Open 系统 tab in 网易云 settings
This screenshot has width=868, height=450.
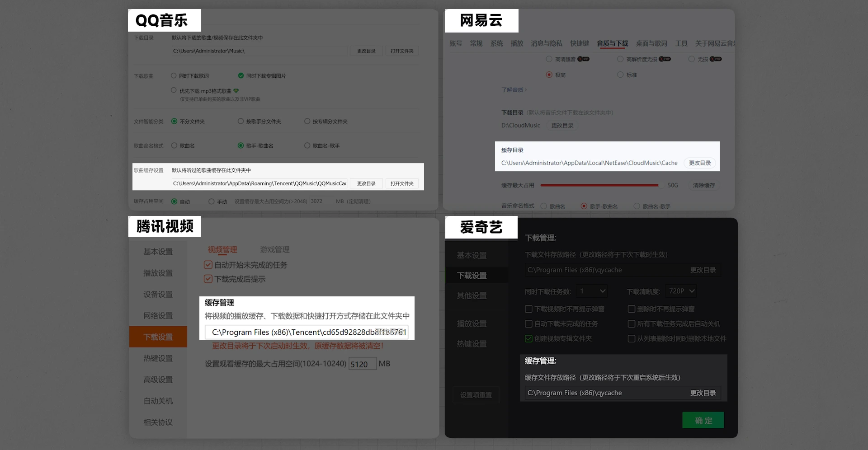(x=496, y=43)
